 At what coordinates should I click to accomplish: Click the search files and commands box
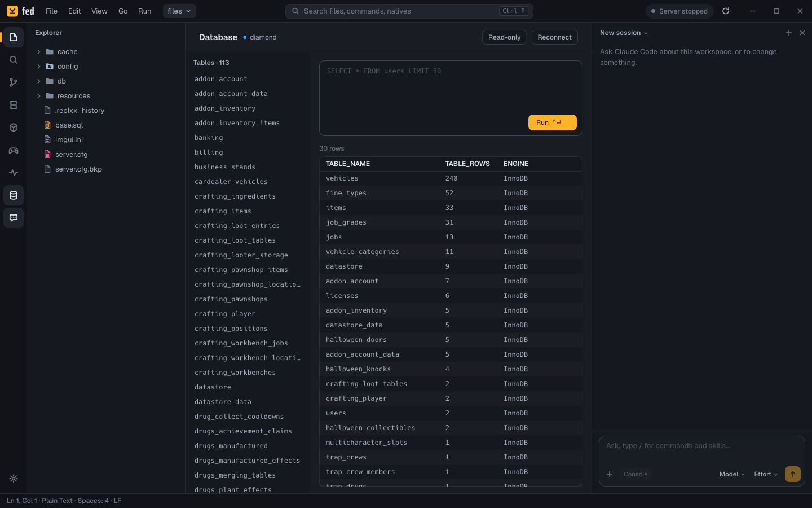[409, 11]
